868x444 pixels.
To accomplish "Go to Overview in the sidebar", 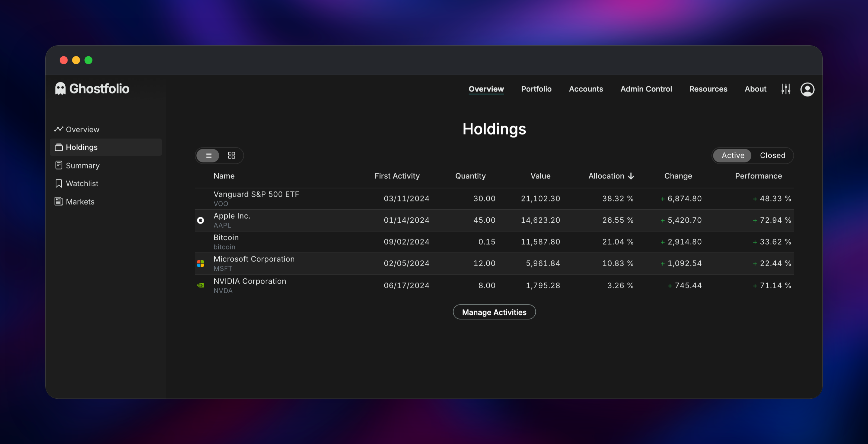I will tap(106, 129).
